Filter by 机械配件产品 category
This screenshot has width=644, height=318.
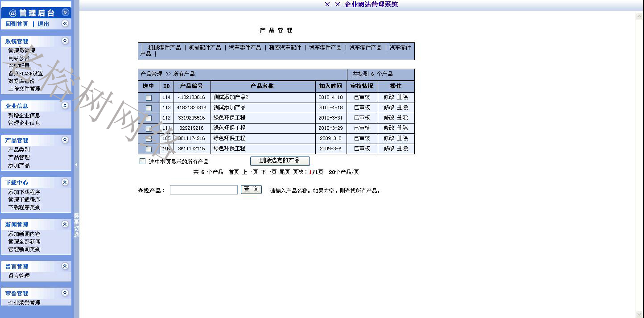tap(205, 47)
